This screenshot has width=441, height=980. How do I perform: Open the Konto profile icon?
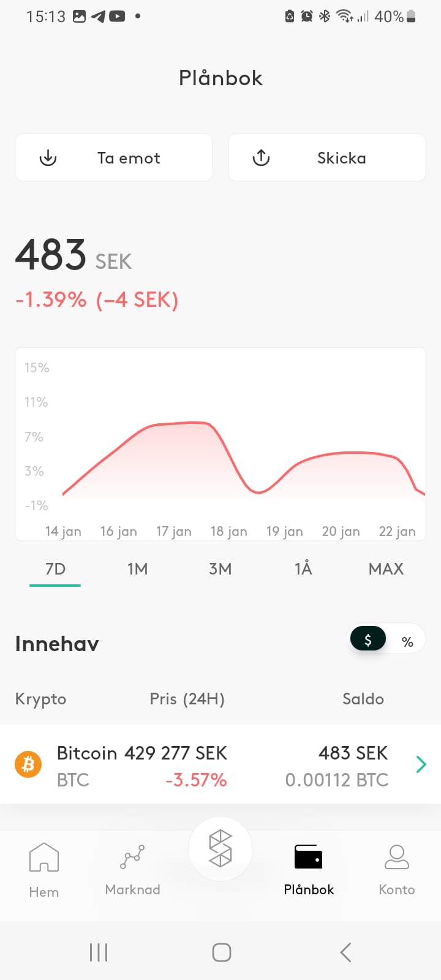coord(396,858)
